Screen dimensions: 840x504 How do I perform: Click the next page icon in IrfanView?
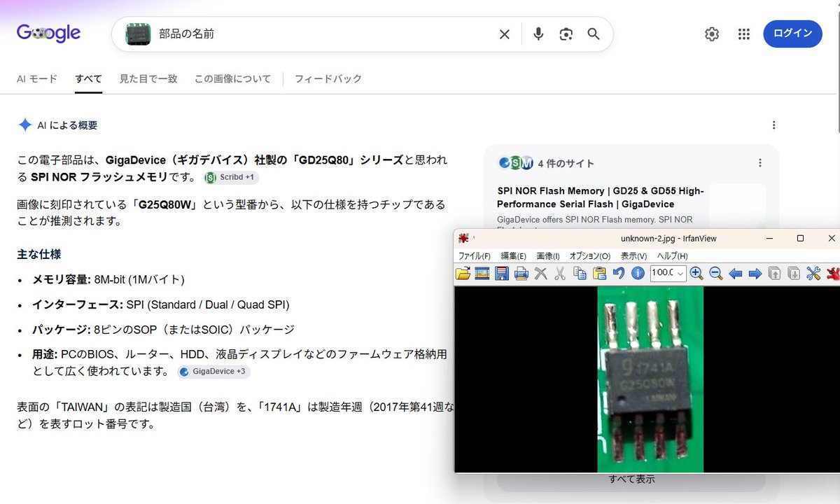tap(793, 273)
